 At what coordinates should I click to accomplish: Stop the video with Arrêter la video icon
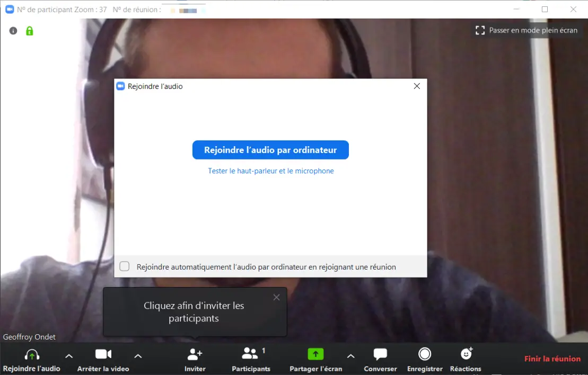click(103, 354)
